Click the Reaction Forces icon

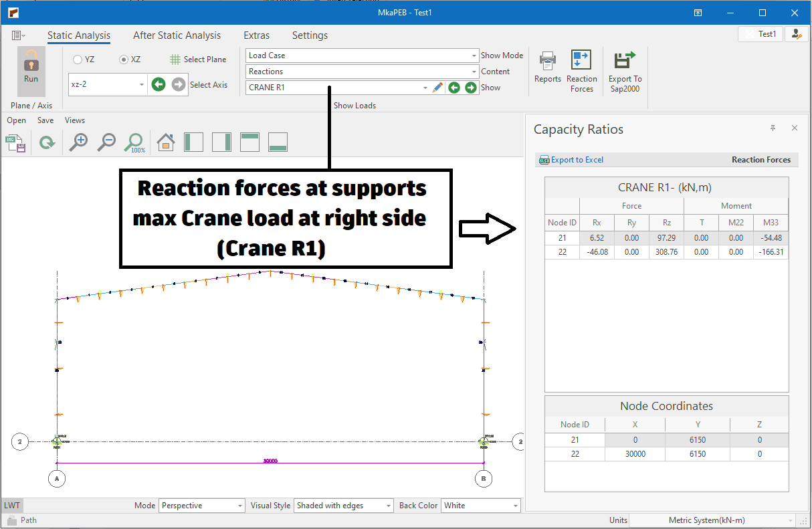pos(581,62)
